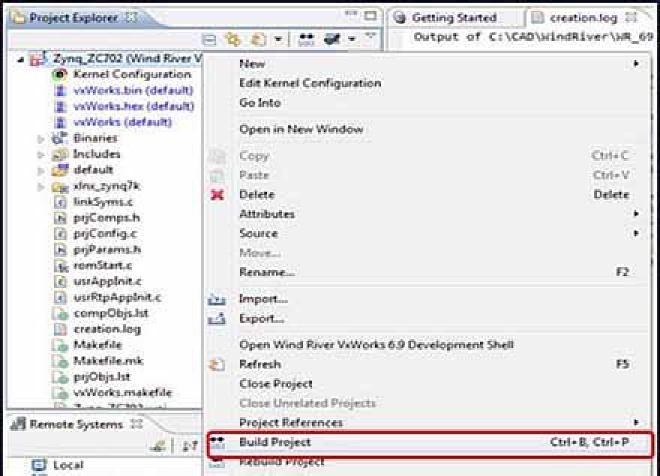Image resolution: width=660 pixels, height=476 pixels.
Task: Open dropdown arrow beside the new folder icon
Action: [x=278, y=40]
